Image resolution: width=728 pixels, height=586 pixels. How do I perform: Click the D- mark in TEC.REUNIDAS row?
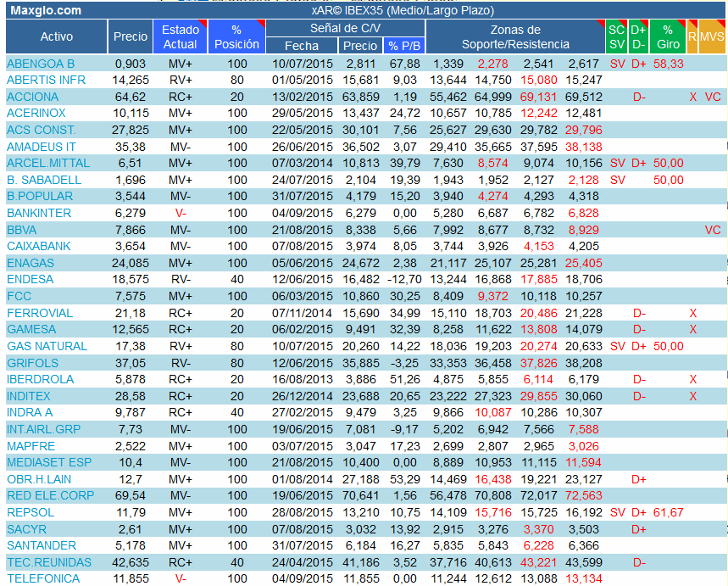(639, 562)
